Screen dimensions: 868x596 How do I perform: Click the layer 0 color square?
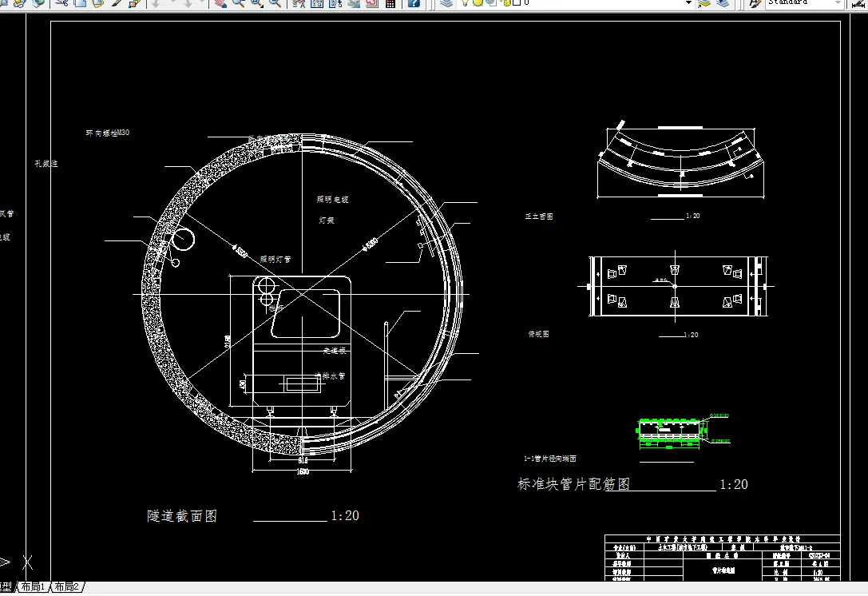[x=517, y=2]
